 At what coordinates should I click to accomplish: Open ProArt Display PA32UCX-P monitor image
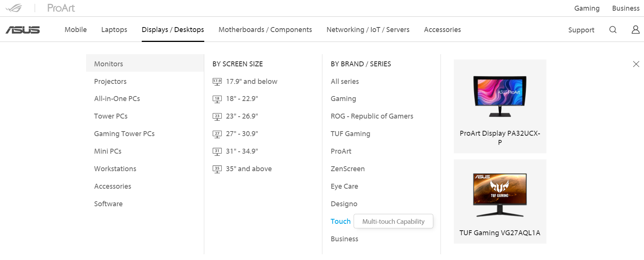pyautogui.click(x=500, y=96)
